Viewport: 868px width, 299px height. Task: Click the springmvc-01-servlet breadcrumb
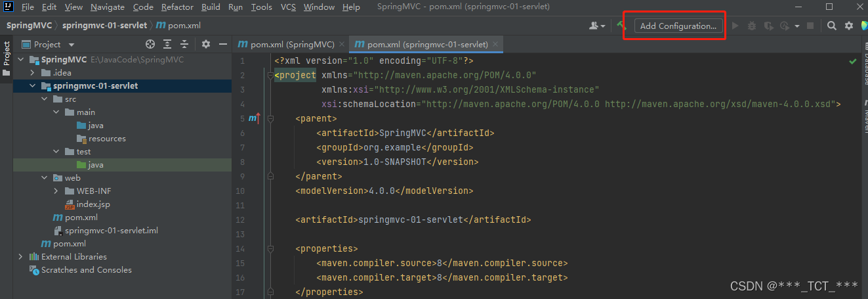tap(104, 26)
